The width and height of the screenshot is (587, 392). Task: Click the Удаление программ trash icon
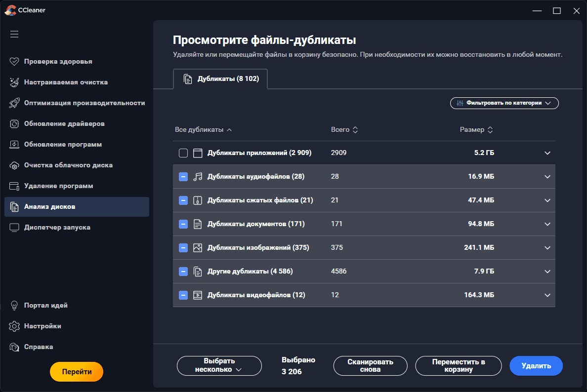pyautogui.click(x=14, y=186)
